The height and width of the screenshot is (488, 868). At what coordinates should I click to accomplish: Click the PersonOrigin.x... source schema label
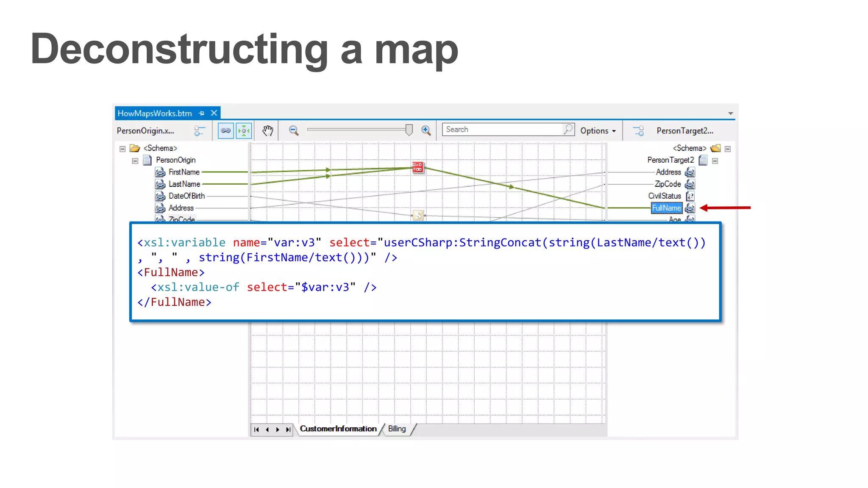pos(145,131)
